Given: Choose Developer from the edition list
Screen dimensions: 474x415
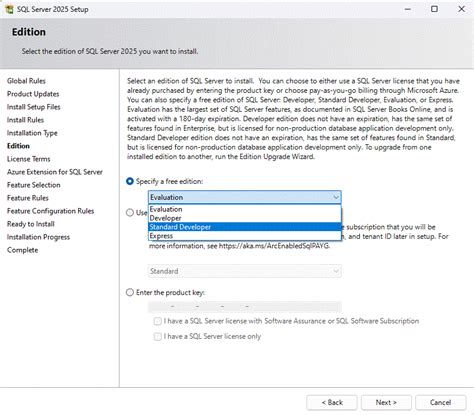Looking at the screenshot, I should click(x=245, y=218).
